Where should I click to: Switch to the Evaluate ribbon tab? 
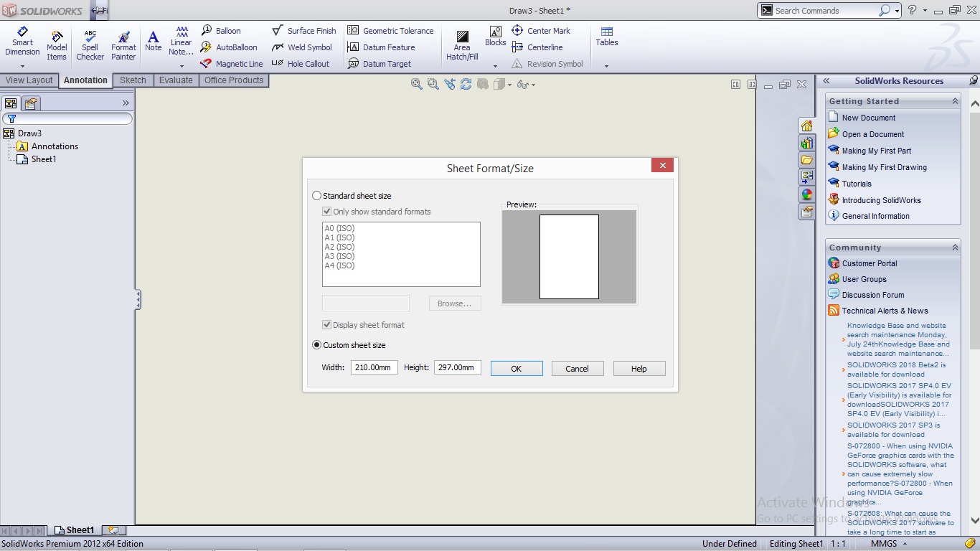(176, 80)
